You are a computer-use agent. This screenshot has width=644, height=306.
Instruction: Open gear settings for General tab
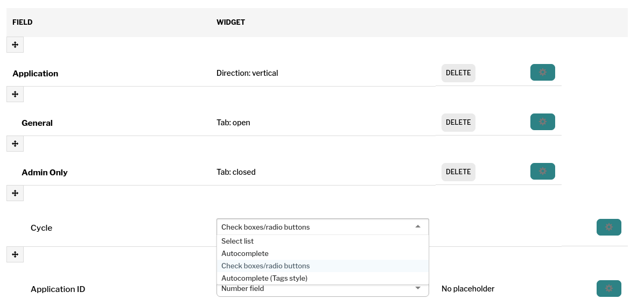click(x=543, y=122)
